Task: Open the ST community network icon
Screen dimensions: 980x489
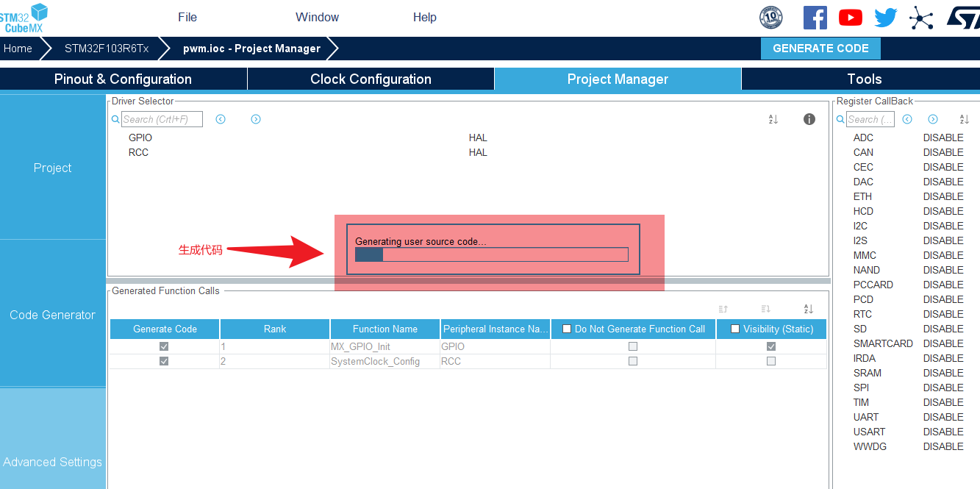Action: click(x=920, y=18)
